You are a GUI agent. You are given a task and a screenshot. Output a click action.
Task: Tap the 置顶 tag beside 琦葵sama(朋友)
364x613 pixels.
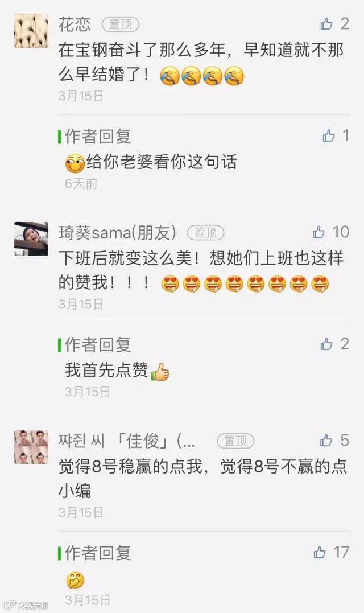(205, 233)
